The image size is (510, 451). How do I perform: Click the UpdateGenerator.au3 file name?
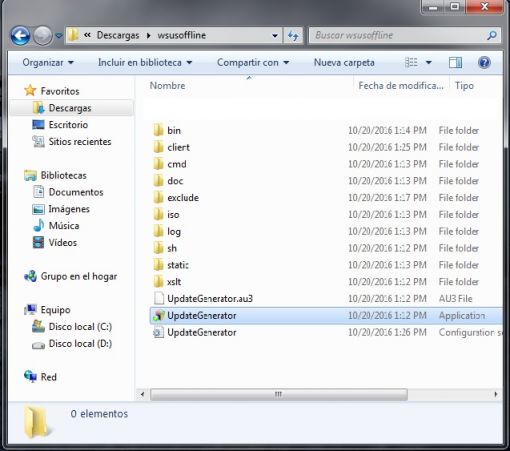tap(210, 299)
